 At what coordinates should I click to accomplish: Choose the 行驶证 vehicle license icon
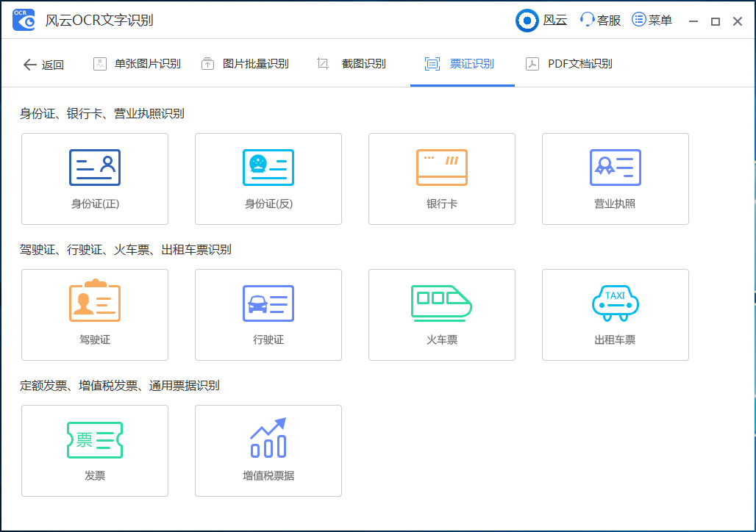pyautogui.click(x=268, y=303)
